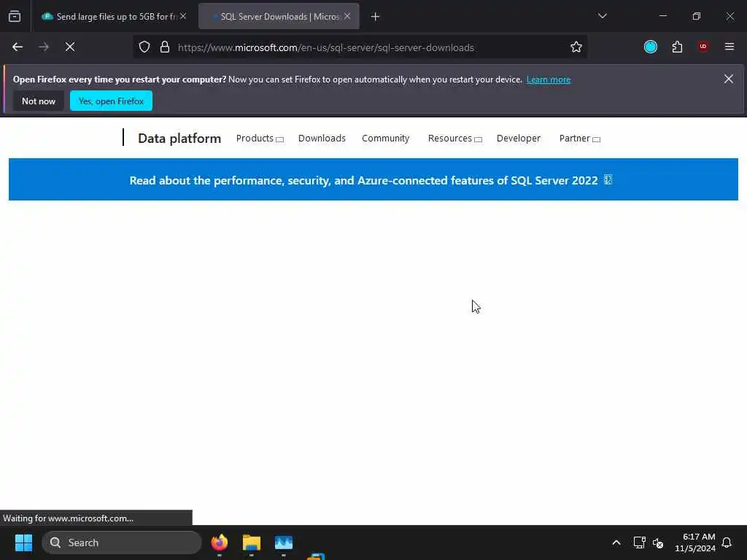
Task: Open the muted volume tray icon
Action: coord(658,542)
